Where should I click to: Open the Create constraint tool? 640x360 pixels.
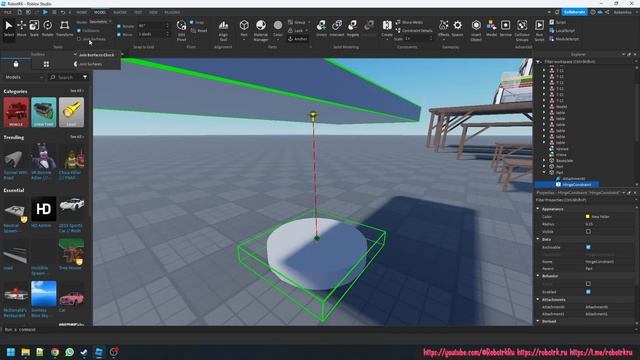point(387,29)
